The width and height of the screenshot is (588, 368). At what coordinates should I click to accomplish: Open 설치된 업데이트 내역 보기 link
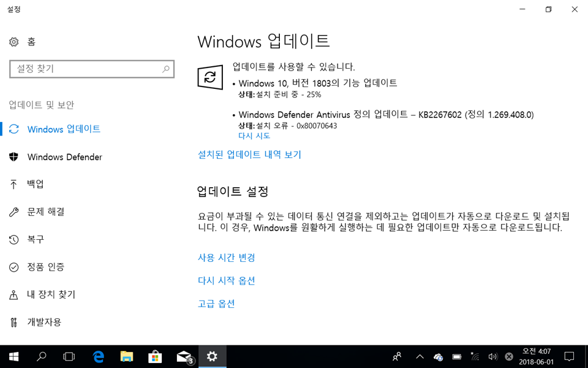[249, 155]
